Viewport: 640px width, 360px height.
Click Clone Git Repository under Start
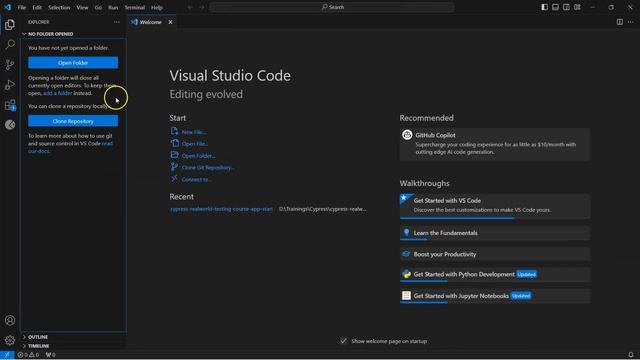coord(202,167)
